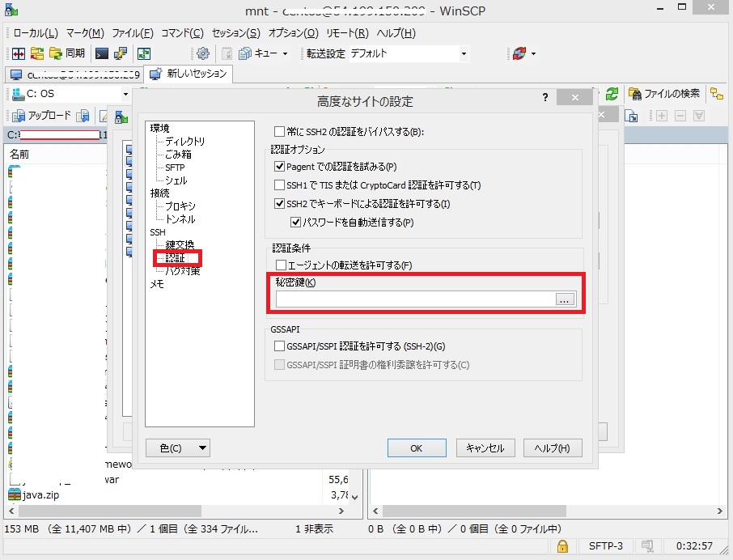Select ディレクトリ in the settings tree
Image resolution: width=733 pixels, height=560 pixels.
(x=184, y=141)
